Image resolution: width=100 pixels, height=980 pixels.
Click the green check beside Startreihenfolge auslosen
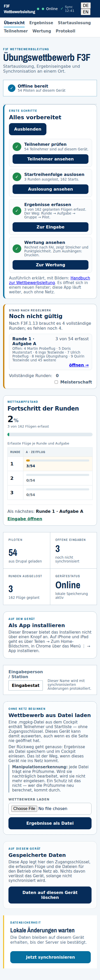click(x=17, y=176)
